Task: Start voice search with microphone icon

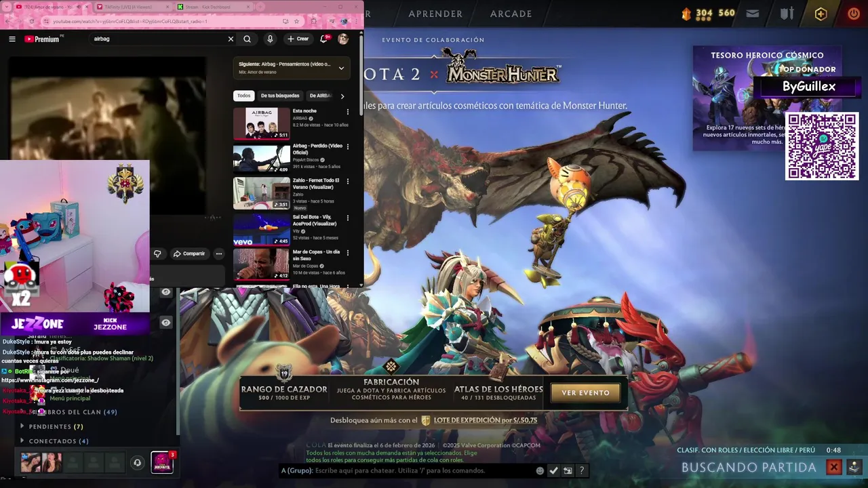Action: point(270,39)
